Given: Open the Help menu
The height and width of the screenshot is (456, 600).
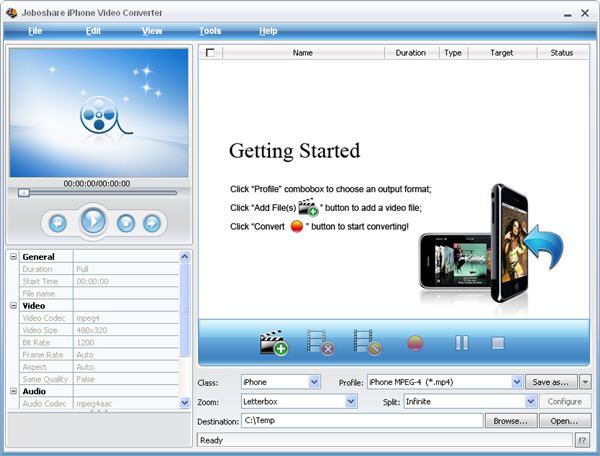Looking at the screenshot, I should (268, 31).
